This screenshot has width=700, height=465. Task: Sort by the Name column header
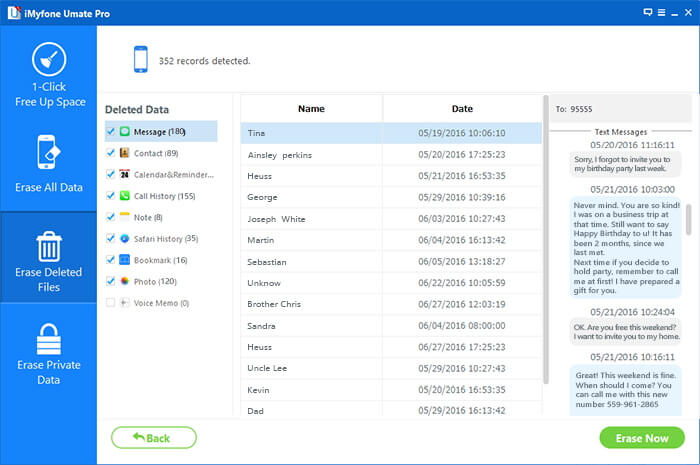click(311, 108)
